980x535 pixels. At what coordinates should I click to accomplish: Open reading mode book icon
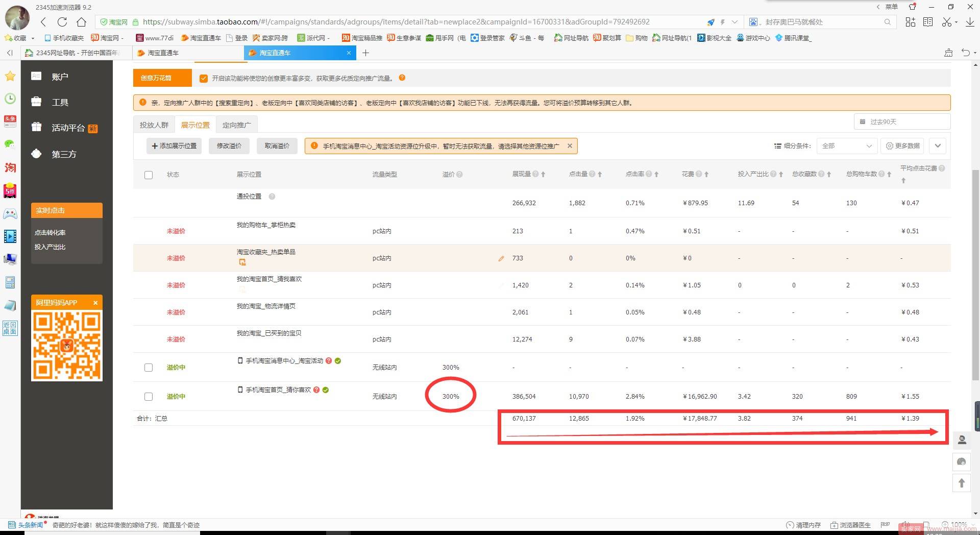tap(928, 22)
